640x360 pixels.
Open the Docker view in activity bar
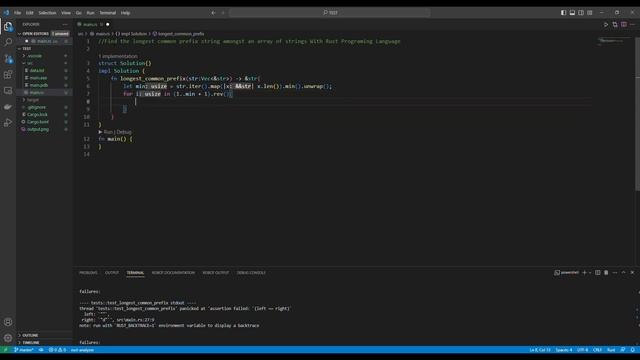pos(8,107)
